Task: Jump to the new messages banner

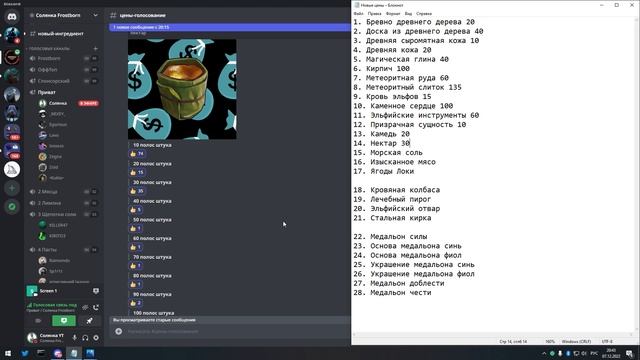Action: point(230,27)
